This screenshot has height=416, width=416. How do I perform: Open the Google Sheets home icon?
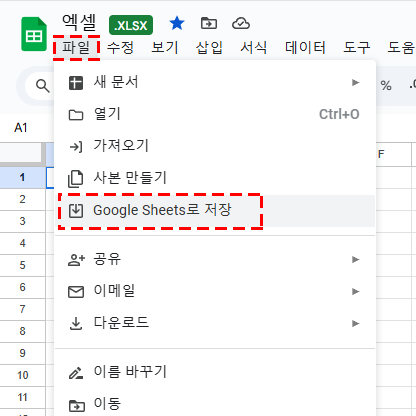[x=34, y=34]
